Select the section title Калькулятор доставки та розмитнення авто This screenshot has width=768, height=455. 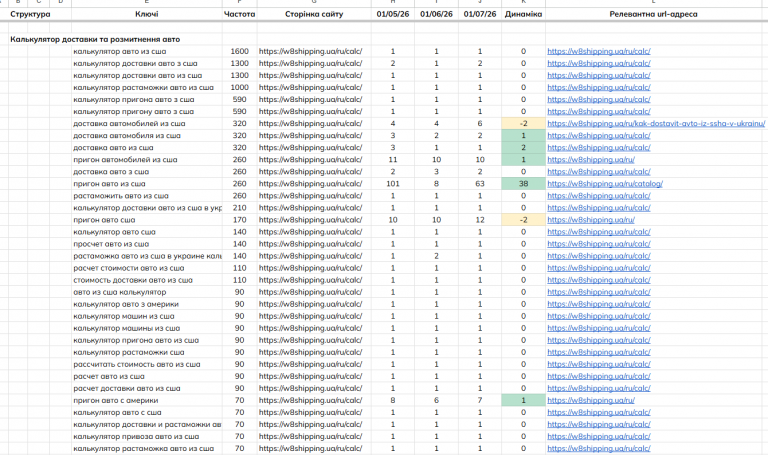coord(95,39)
